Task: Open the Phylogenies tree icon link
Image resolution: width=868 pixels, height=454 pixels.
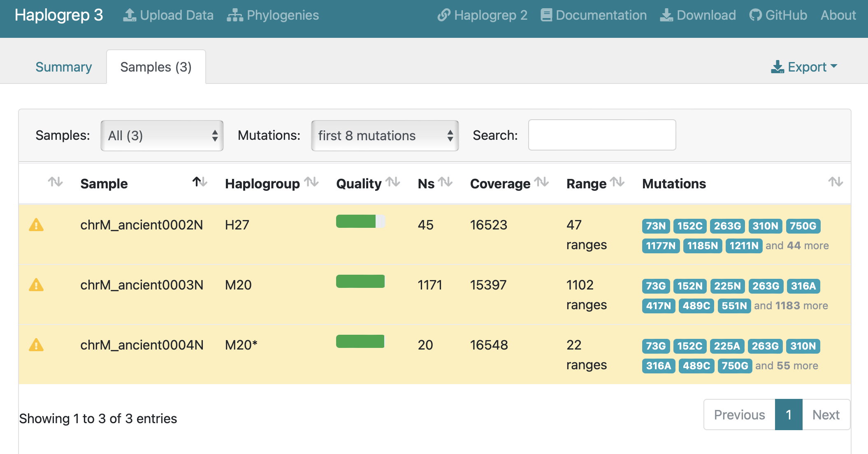Action: point(234,15)
